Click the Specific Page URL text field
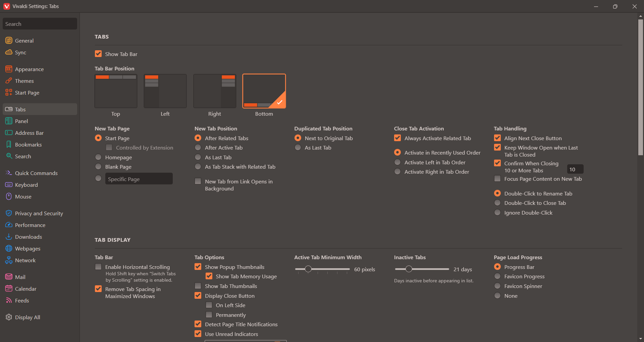The height and width of the screenshot is (342, 644). tap(139, 179)
